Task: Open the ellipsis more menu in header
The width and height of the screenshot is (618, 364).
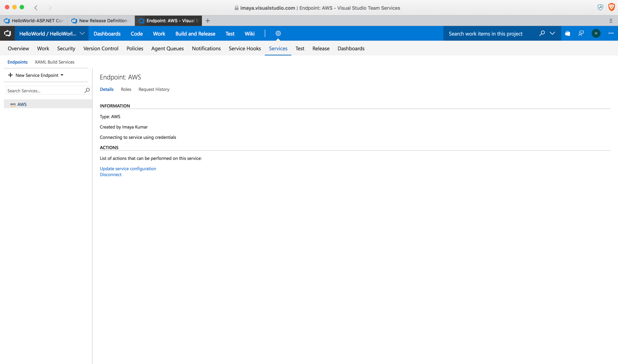Action: (x=611, y=33)
